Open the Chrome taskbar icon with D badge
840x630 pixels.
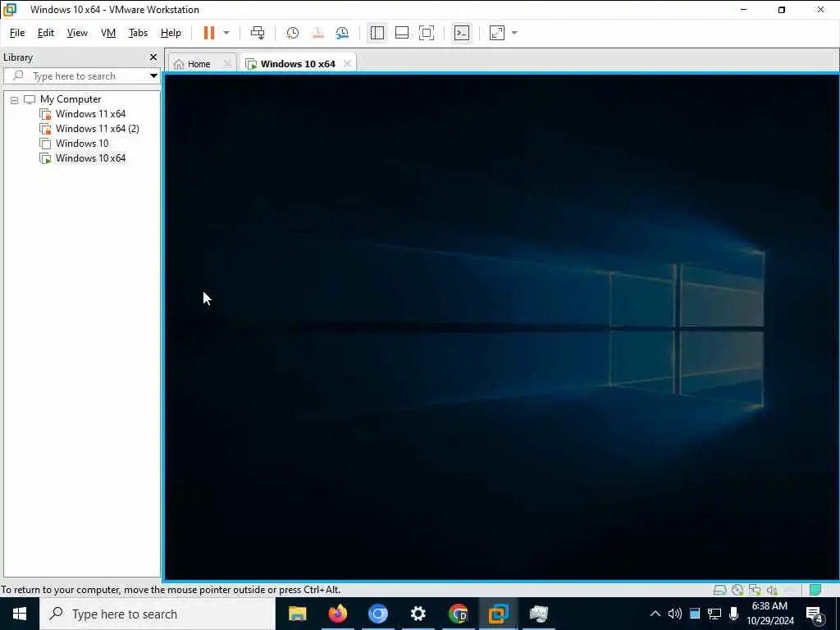tap(458, 614)
